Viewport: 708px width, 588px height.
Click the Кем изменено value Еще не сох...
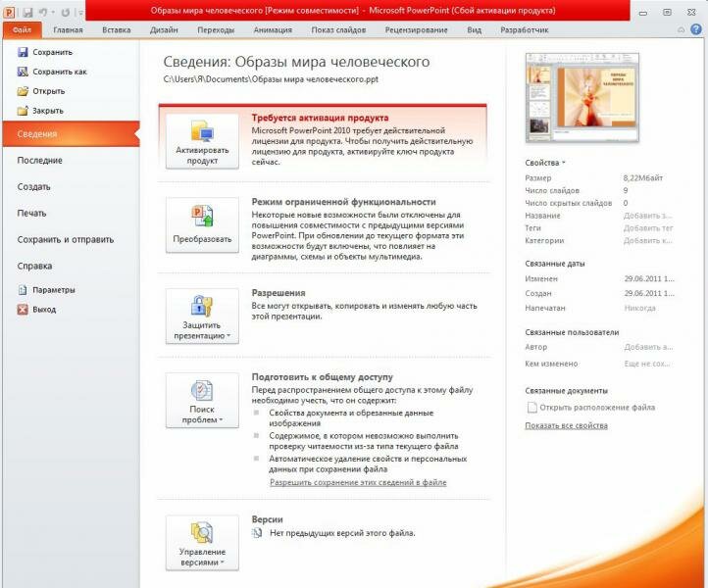[x=647, y=364]
